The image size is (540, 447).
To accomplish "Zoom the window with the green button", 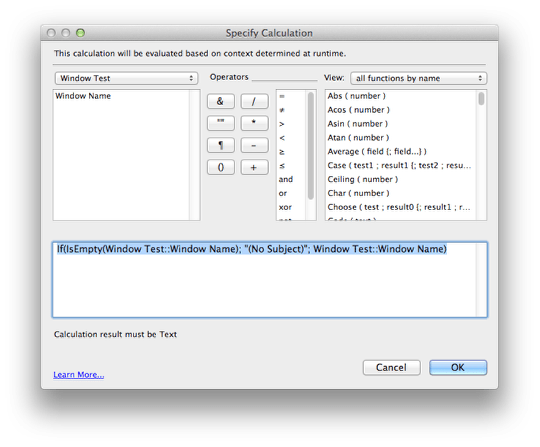I will click(80, 33).
